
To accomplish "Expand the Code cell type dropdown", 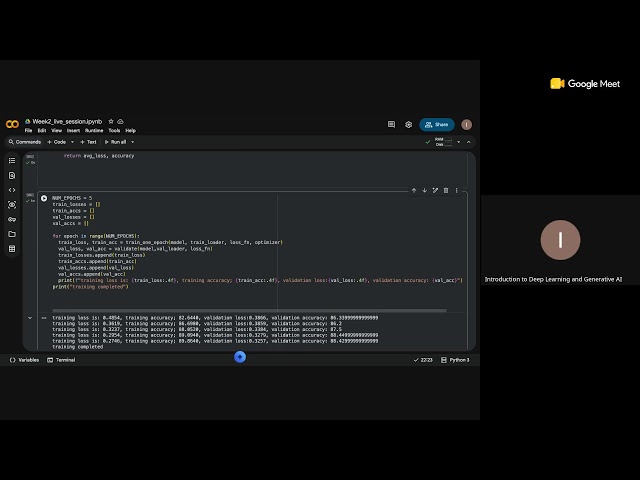I will click(x=72, y=142).
